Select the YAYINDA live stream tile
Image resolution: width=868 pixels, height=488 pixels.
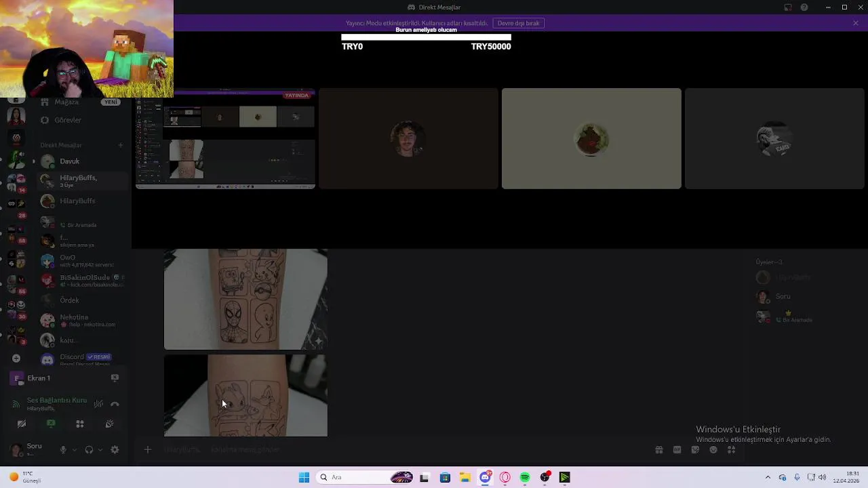[x=225, y=138]
